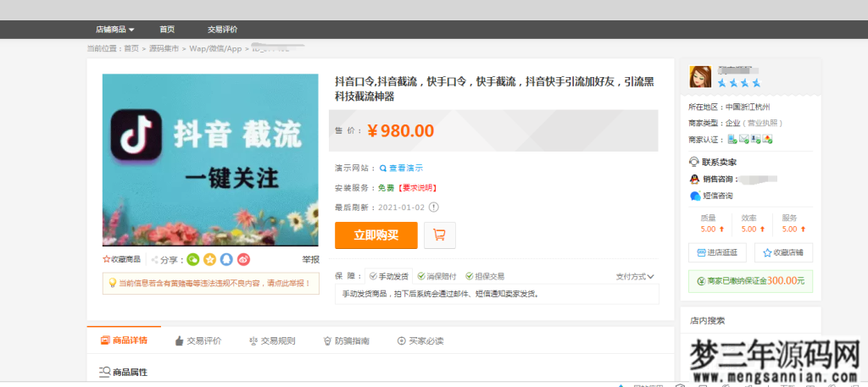Viewport: 868px width, 387px height.
Task: Switch to the 商品详情 tab
Action: [124, 340]
